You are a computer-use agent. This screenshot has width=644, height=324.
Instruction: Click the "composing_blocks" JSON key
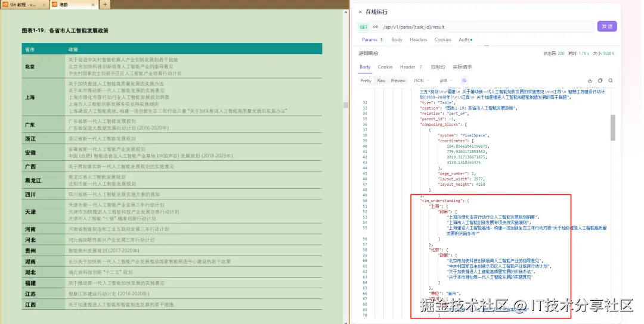tap(440, 124)
